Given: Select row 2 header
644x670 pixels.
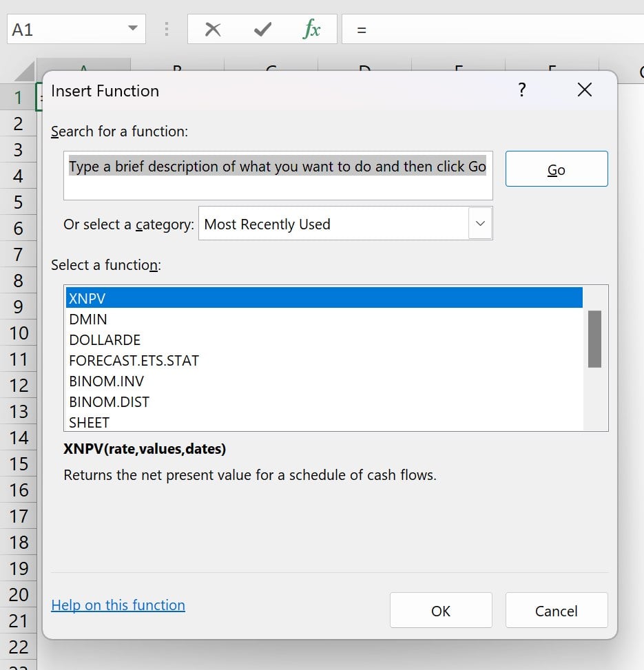Looking at the screenshot, I should click(x=18, y=124).
